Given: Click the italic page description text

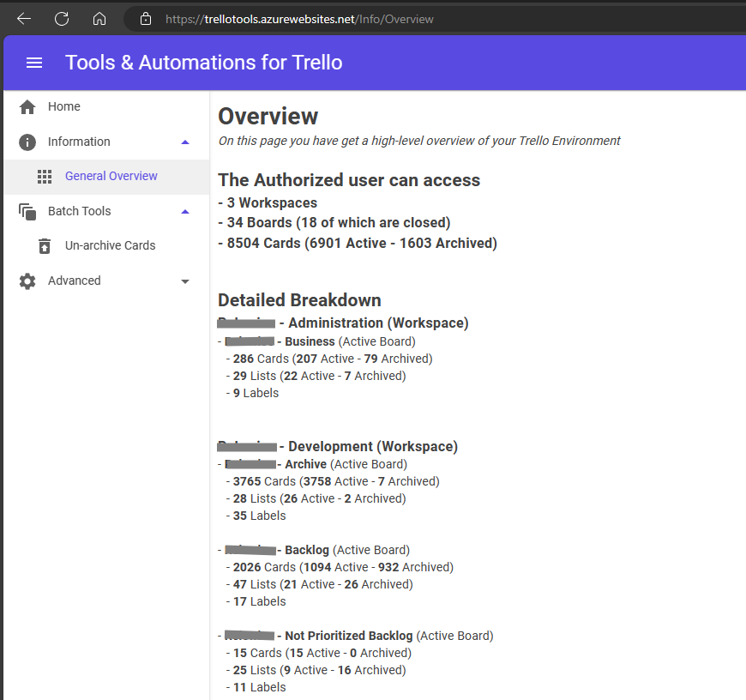Looking at the screenshot, I should coord(419,141).
